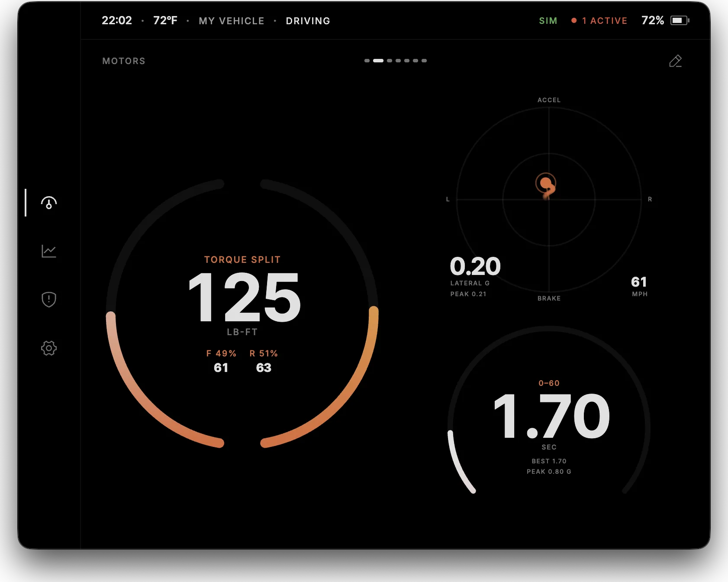Open settings with the gear icon
This screenshot has height=582, width=728.
[49, 348]
